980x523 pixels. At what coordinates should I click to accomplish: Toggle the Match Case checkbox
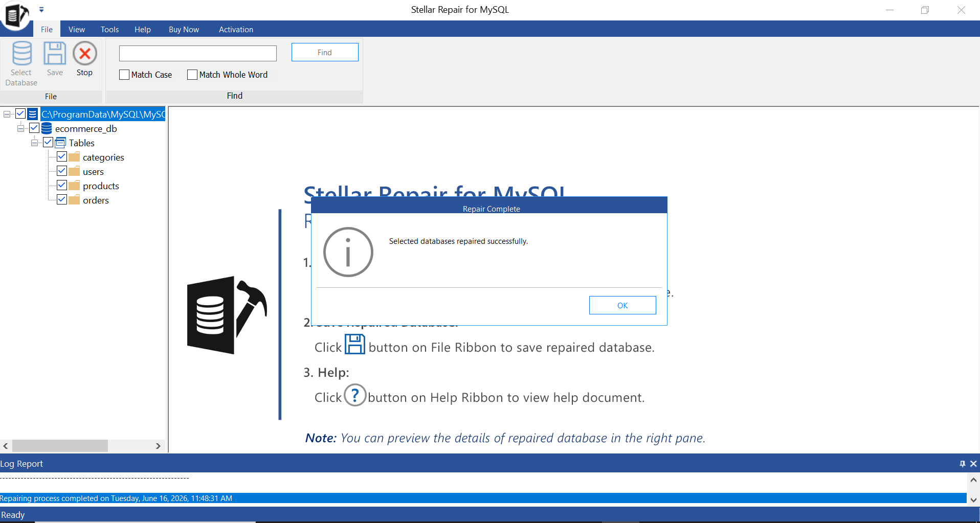124,75
